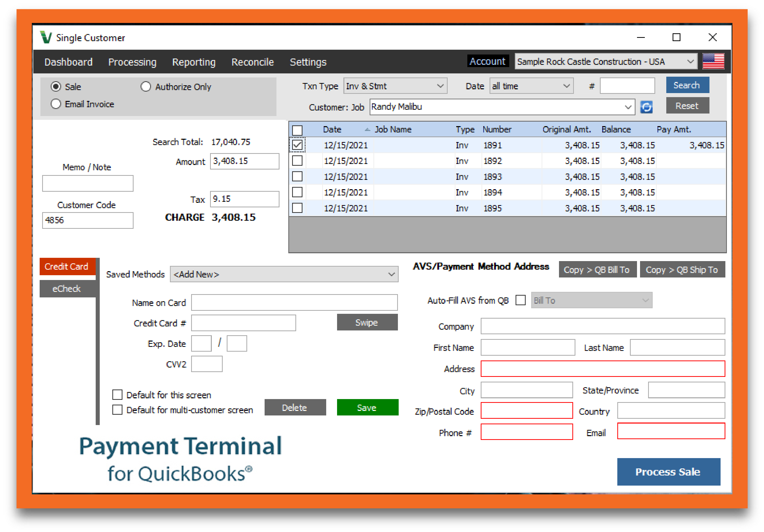Open the Date range dropdown
Viewport: 764px width, 532px height.
coord(531,86)
